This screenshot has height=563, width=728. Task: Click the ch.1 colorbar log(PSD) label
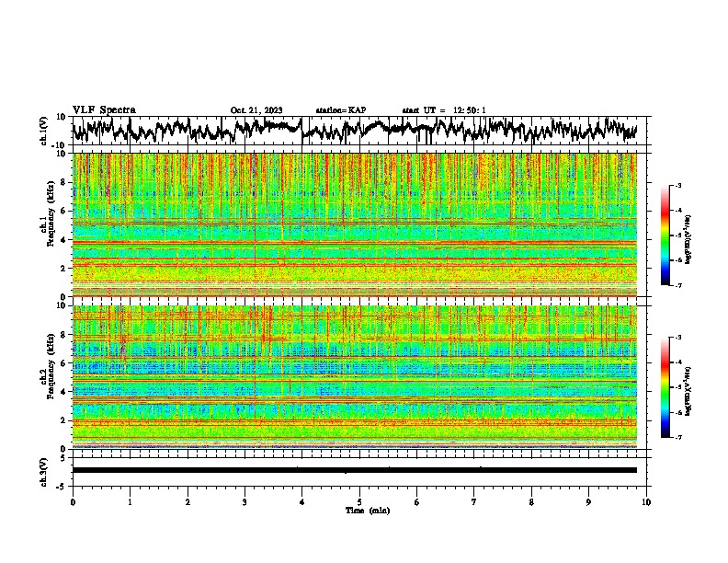688,240
